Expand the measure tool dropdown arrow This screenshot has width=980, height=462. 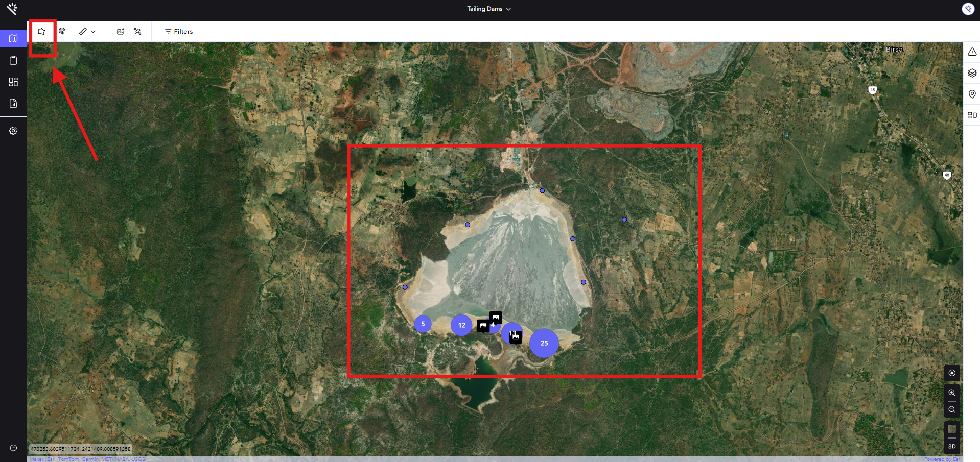pyautogui.click(x=94, y=32)
